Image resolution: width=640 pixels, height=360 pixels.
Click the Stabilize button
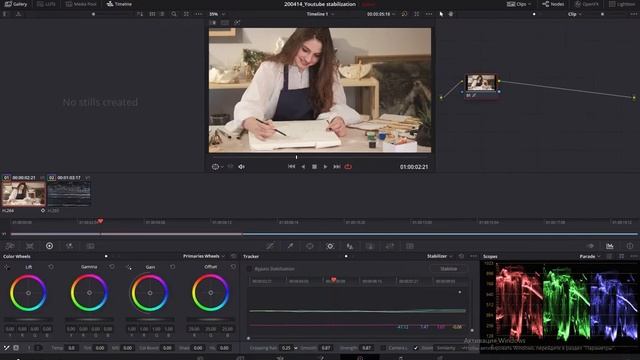(x=449, y=269)
